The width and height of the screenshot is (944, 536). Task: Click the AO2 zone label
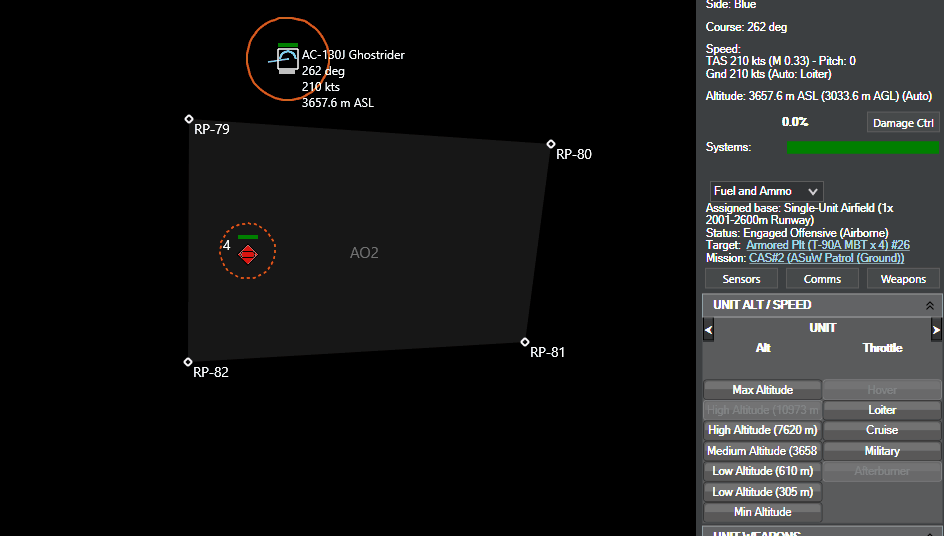(x=364, y=252)
